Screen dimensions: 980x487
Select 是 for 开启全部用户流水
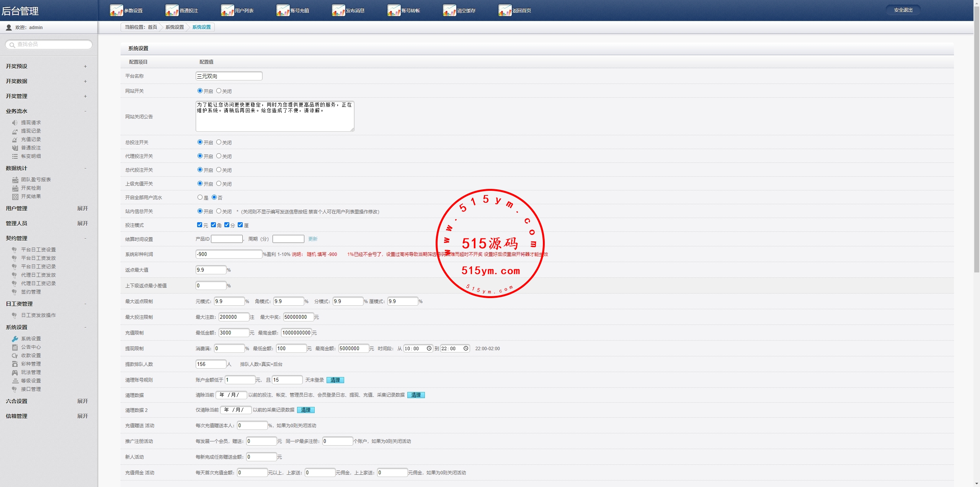click(200, 197)
